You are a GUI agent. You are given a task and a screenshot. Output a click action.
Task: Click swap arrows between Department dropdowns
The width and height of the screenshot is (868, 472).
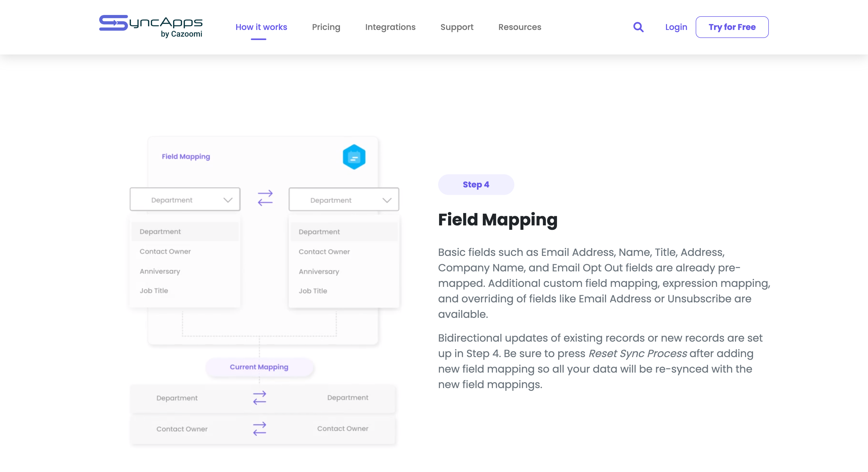point(265,198)
